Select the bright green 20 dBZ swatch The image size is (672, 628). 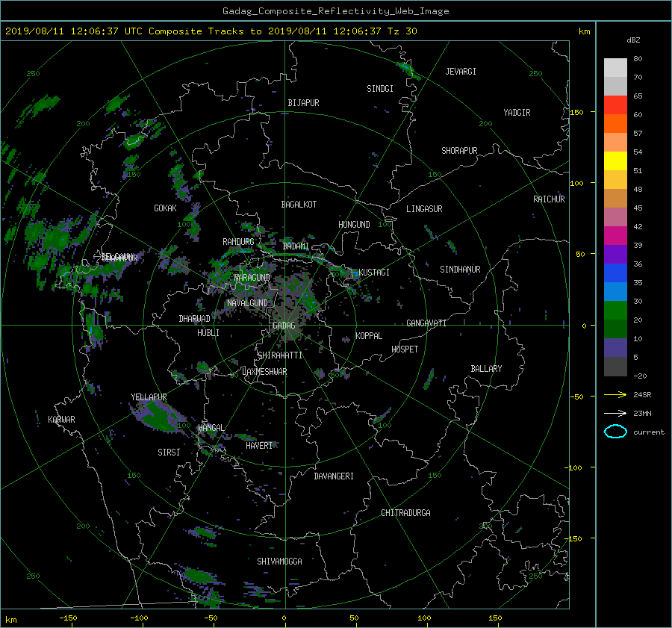click(615, 311)
